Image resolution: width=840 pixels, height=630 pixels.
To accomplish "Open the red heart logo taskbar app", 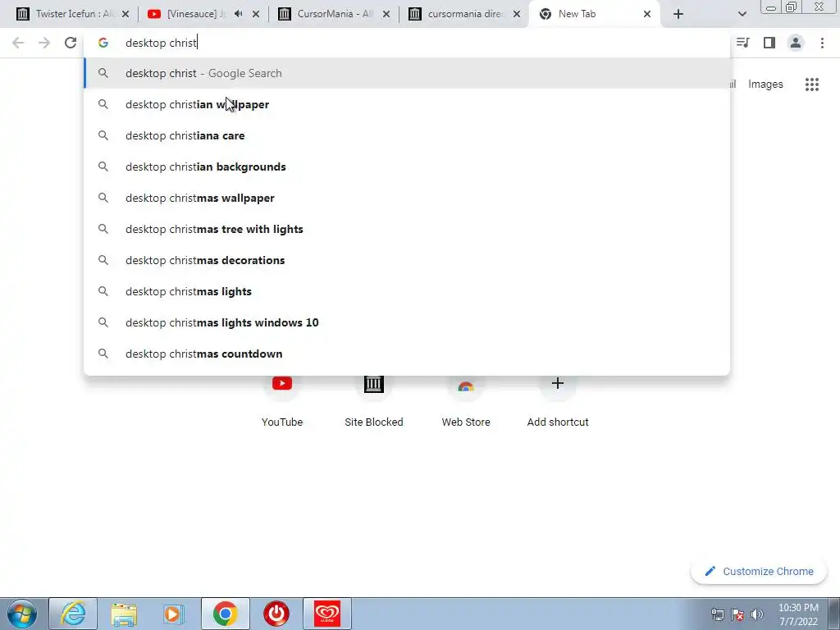I will [327, 614].
